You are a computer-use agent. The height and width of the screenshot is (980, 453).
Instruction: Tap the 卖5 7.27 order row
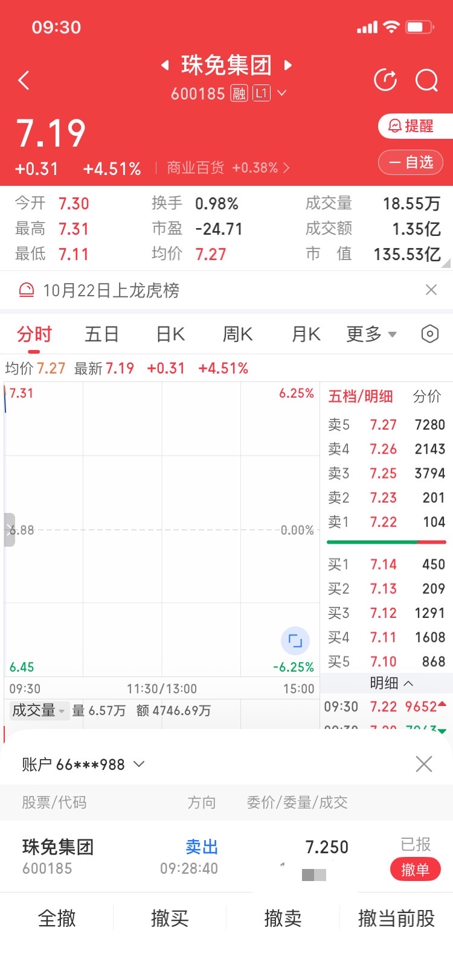(387, 425)
